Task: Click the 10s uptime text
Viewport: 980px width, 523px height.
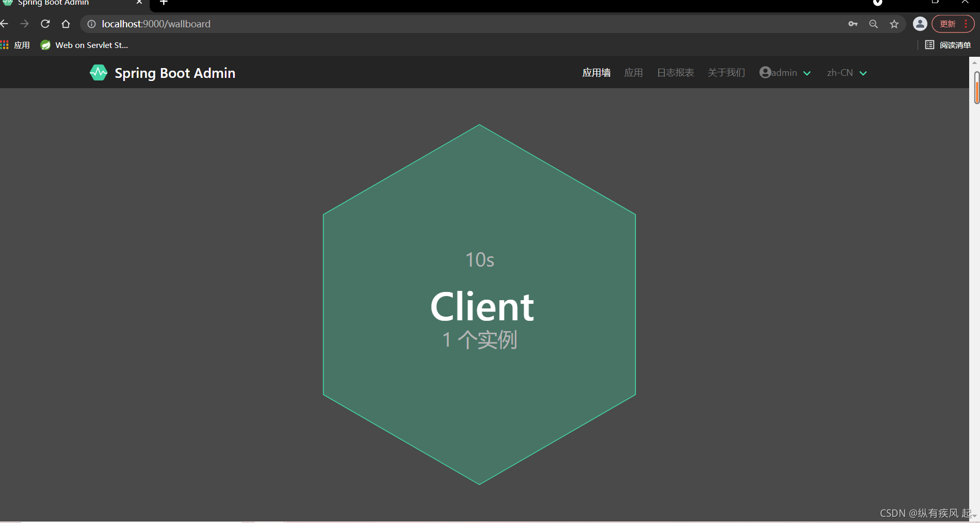Action: (480, 260)
